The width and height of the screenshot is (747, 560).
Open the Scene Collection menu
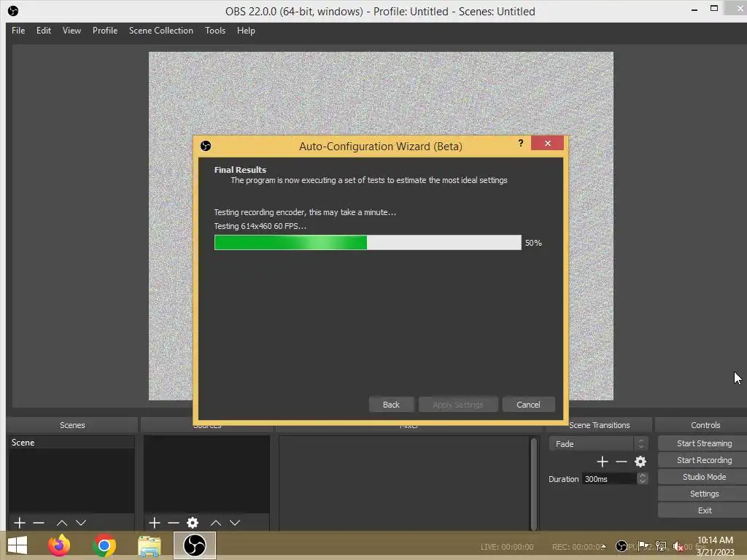coord(161,31)
